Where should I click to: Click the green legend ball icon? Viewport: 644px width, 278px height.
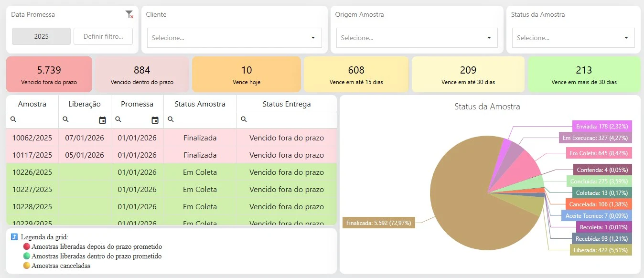click(x=27, y=256)
